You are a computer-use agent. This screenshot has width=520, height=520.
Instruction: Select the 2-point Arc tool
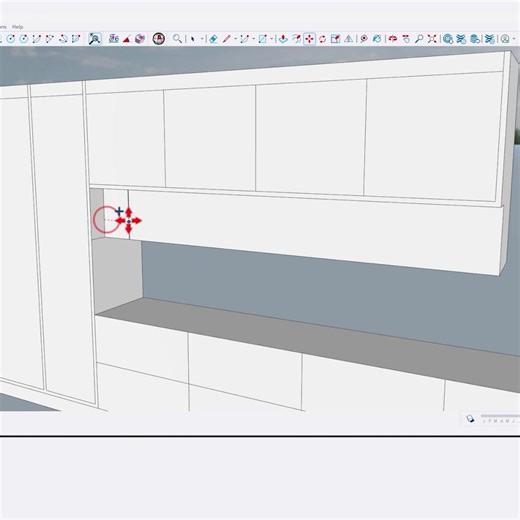click(x=37, y=39)
